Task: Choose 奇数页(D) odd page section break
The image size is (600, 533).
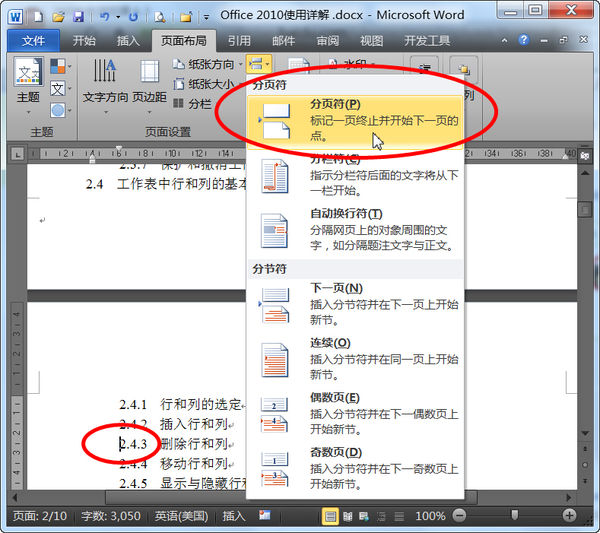Action: click(x=355, y=469)
